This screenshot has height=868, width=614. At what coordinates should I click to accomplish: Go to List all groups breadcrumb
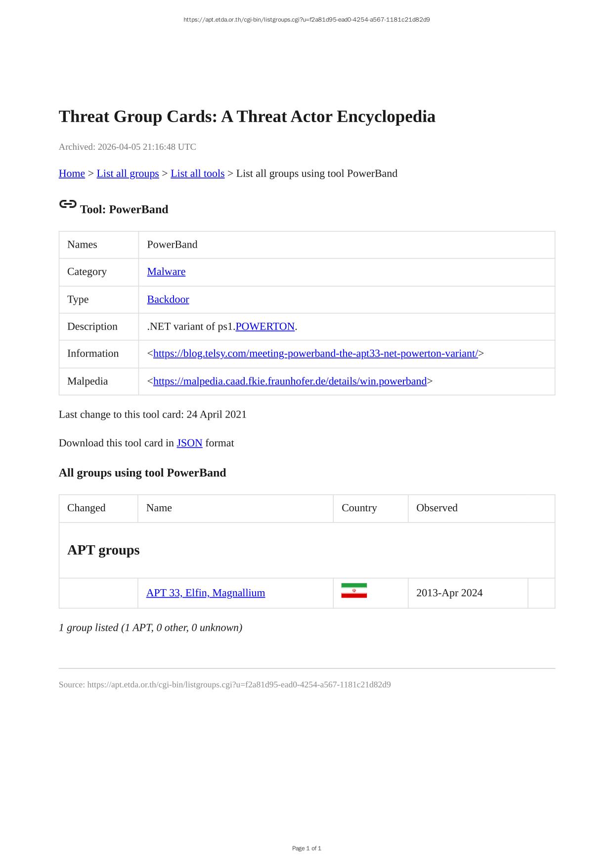pyautogui.click(x=128, y=174)
